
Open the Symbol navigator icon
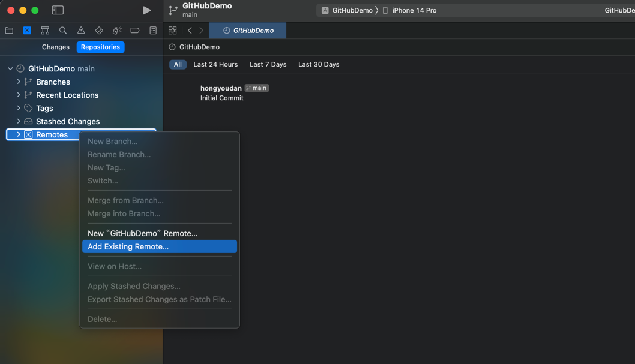pyautogui.click(x=45, y=31)
